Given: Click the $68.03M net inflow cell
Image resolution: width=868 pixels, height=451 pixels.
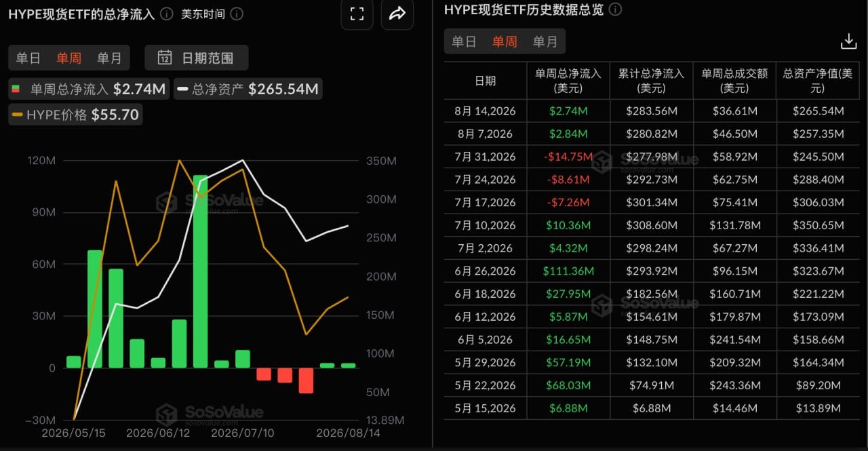Looking at the screenshot, I should coord(568,385).
